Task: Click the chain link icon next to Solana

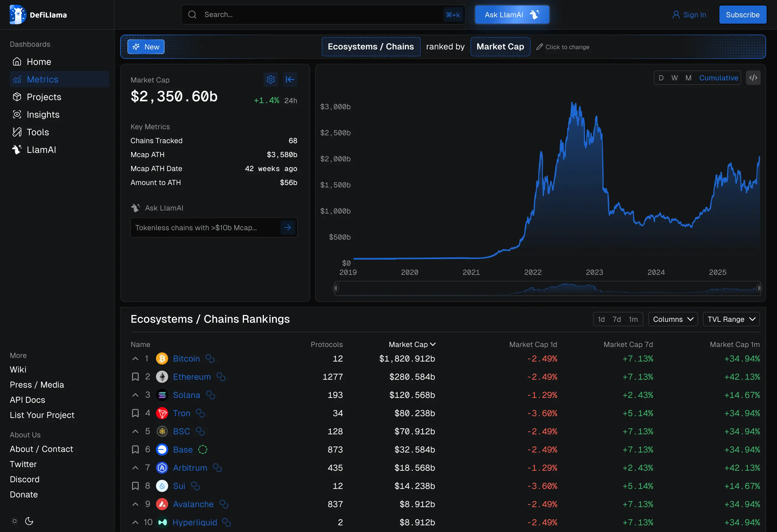Action: point(211,395)
